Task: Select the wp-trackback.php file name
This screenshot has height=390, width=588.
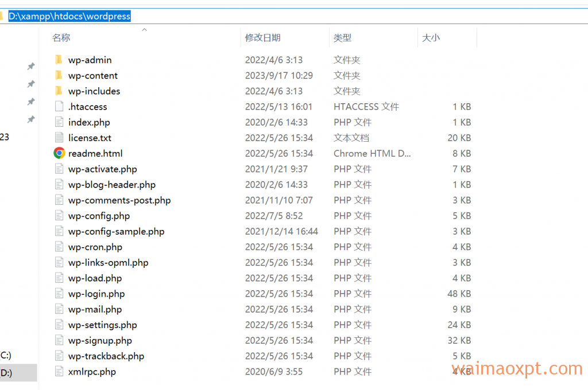Action: coord(106,356)
